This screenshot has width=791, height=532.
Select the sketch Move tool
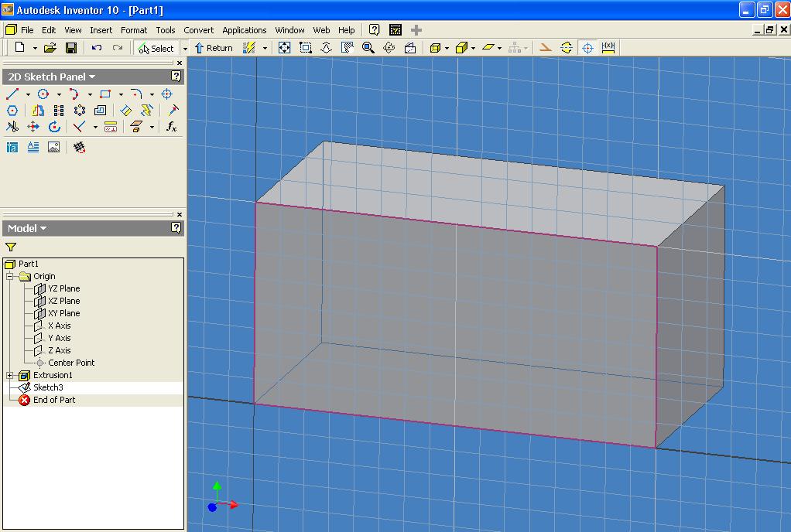click(33, 127)
